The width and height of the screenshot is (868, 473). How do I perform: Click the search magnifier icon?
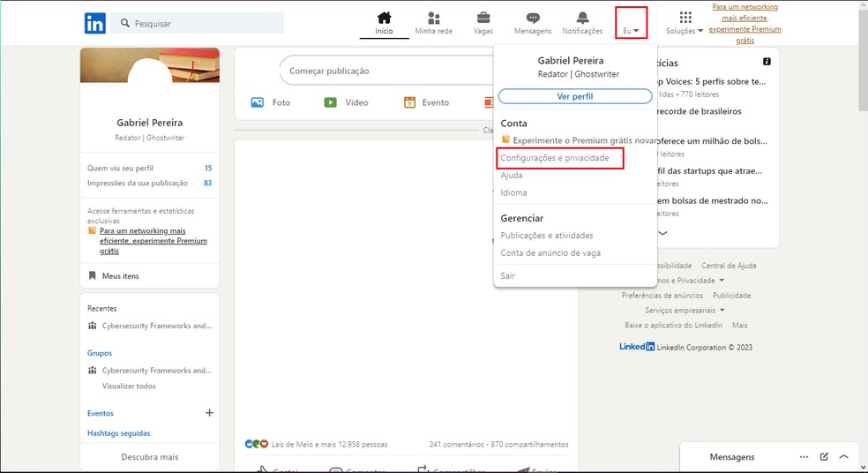coord(125,23)
